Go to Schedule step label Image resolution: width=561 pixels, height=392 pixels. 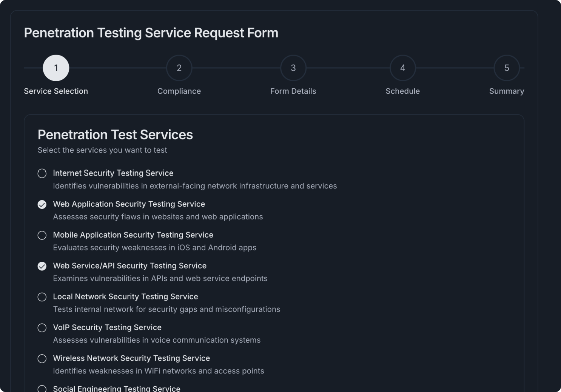coord(403,91)
